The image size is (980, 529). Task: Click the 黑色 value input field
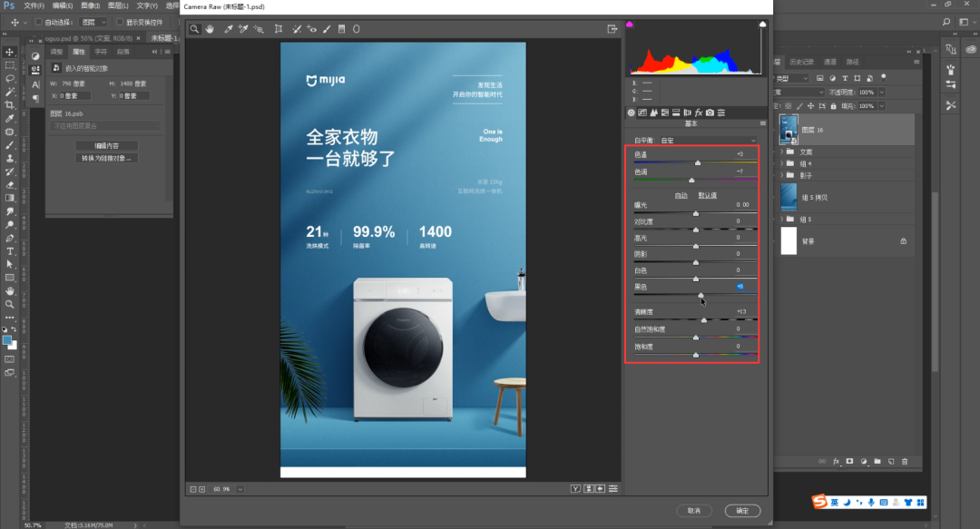click(740, 287)
